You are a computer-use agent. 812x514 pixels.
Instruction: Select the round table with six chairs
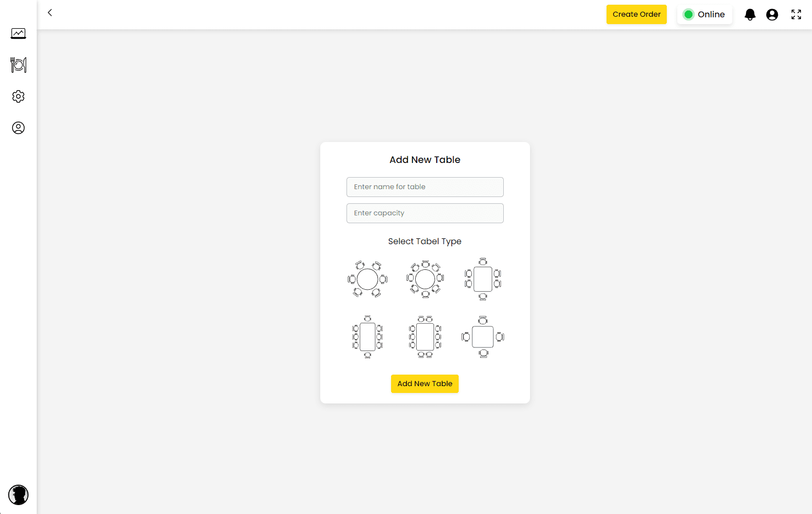[367, 279]
